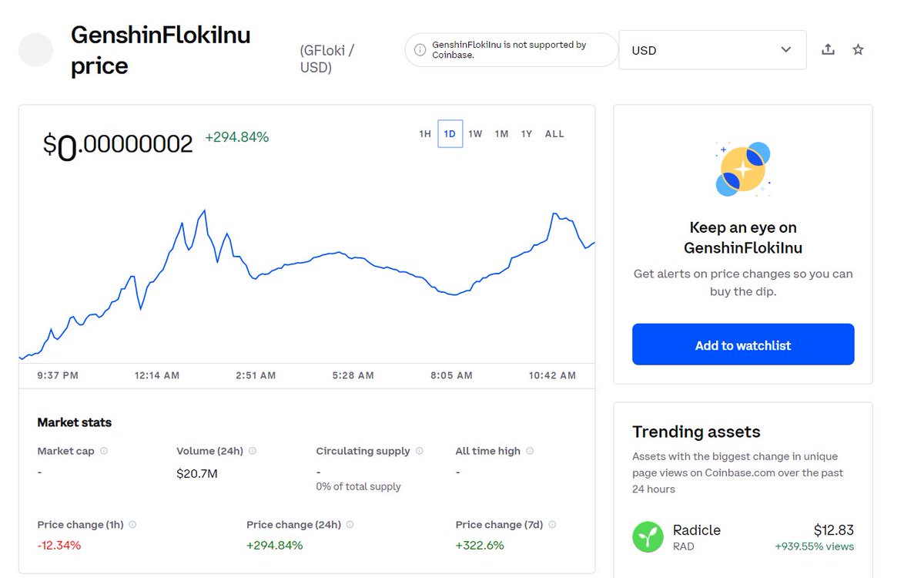Click the Trending assets heading

click(x=696, y=432)
